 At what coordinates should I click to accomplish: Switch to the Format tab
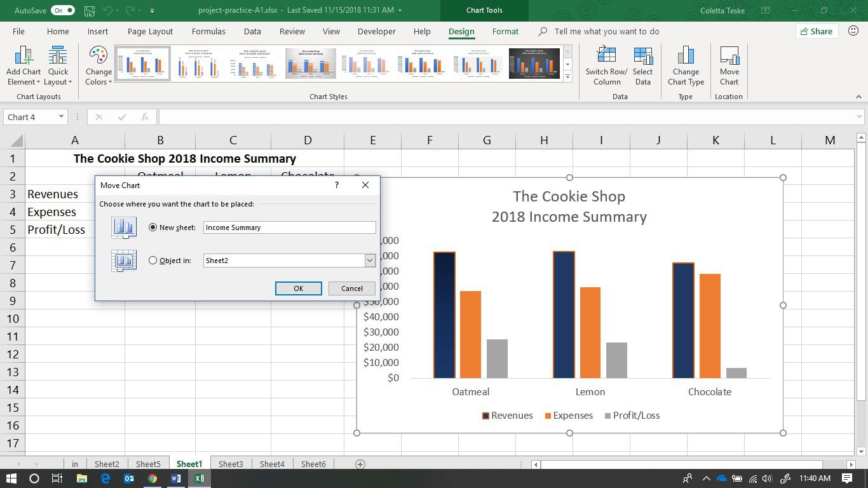click(505, 31)
